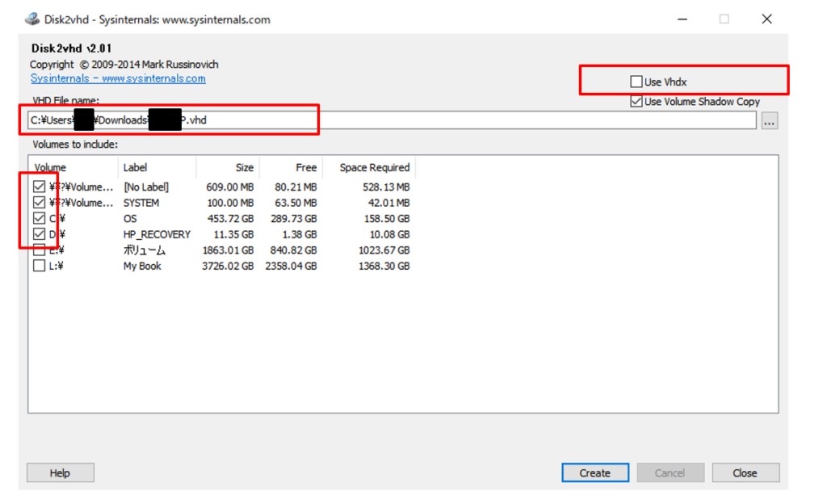Click the 528.13 MB space required value
Image resolution: width=827 pixels, height=504 pixels.
[x=386, y=187]
